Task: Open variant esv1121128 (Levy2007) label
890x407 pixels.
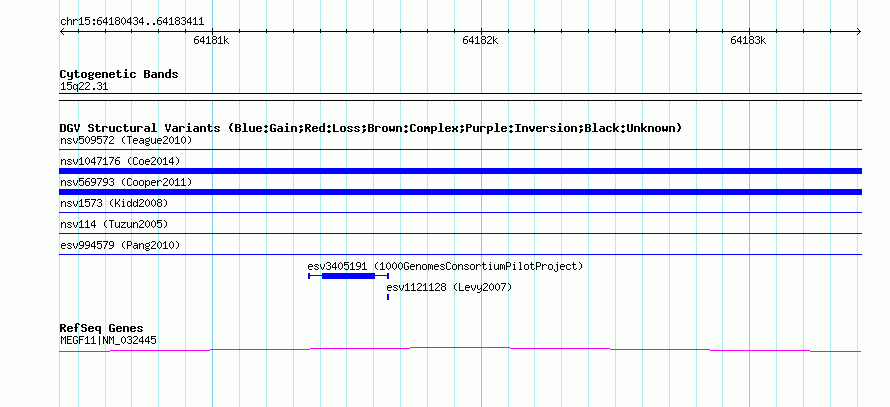Action: tap(449, 287)
